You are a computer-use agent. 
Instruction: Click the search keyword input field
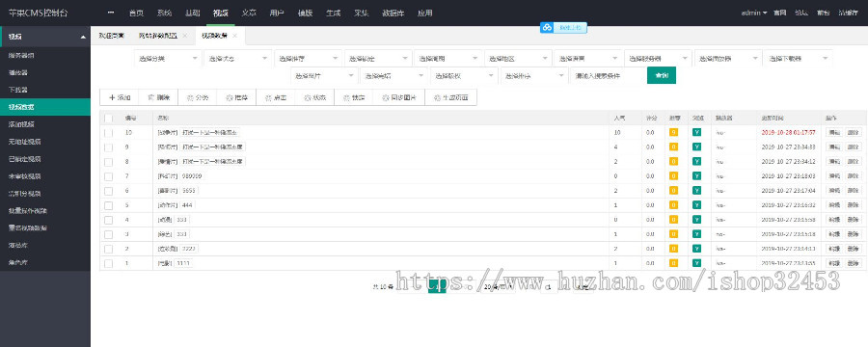pyautogui.click(x=608, y=75)
